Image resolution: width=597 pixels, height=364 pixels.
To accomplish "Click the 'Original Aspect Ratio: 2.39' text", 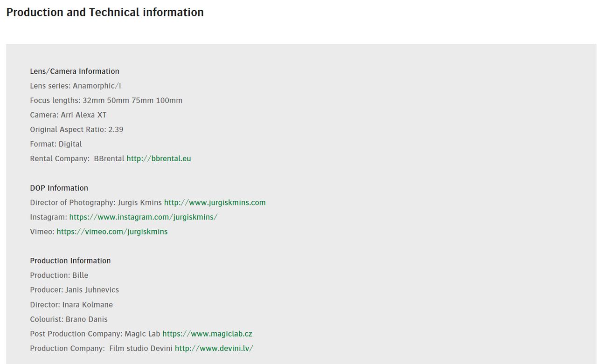I will click(x=76, y=129).
